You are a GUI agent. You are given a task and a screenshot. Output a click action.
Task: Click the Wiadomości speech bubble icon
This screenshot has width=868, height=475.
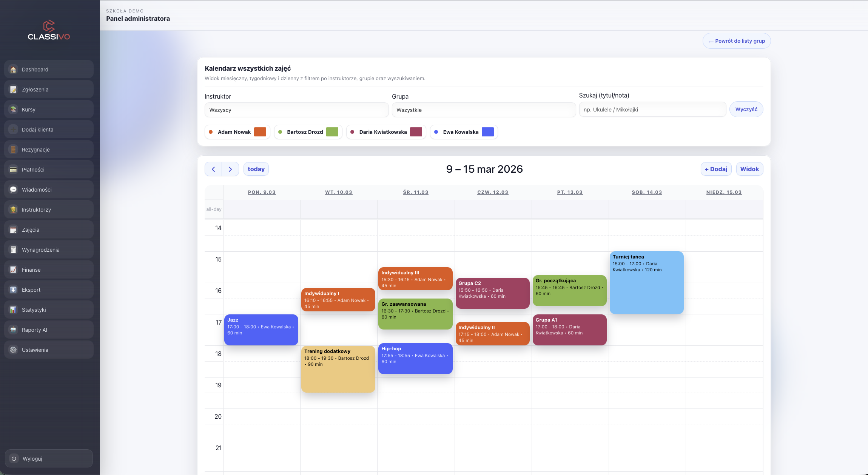13,190
